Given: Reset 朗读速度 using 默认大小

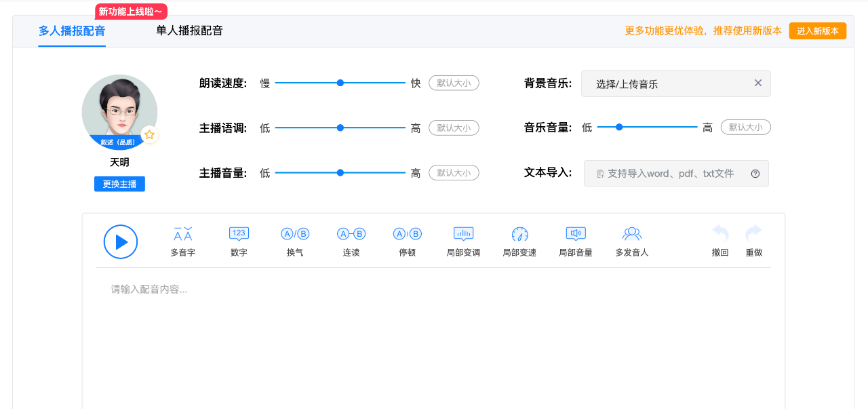Looking at the screenshot, I should tap(454, 83).
